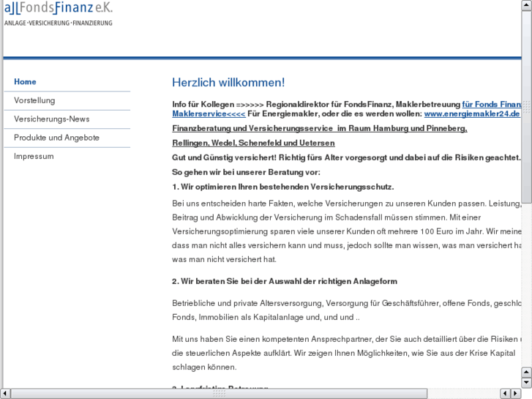Click the 'Herzlich willkommen!' heading
Screen dimensions: 532x399
[228, 83]
